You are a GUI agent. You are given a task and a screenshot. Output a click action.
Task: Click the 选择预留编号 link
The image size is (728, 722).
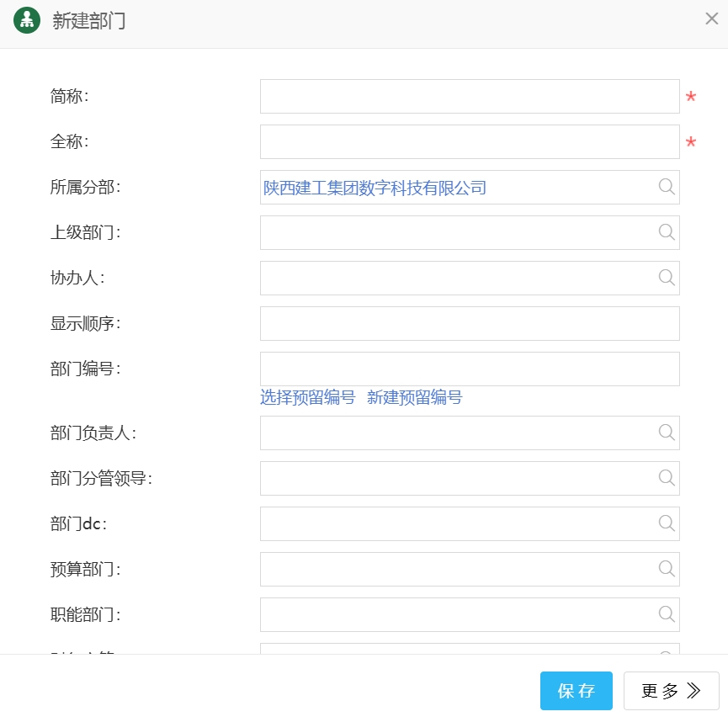pos(308,398)
